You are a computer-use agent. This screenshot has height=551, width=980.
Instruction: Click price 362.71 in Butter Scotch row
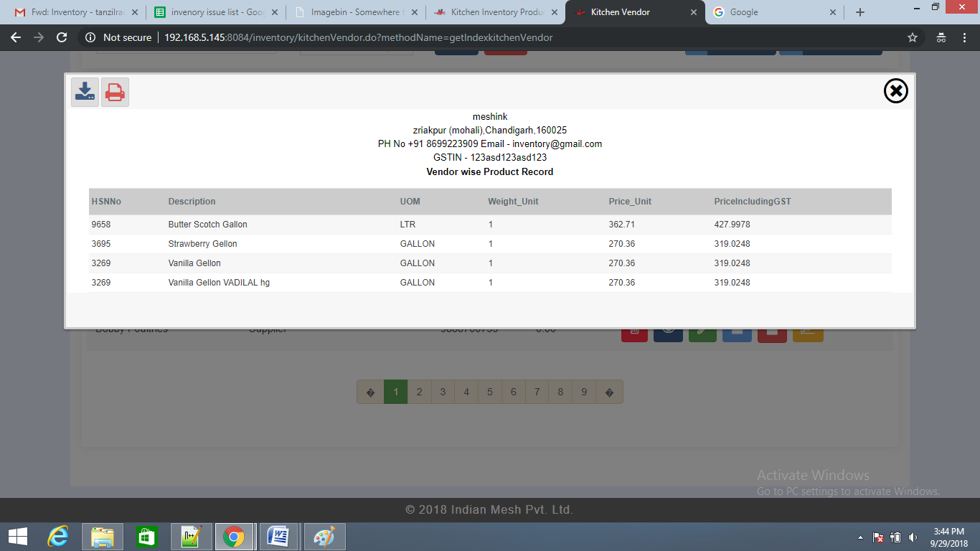(621, 225)
